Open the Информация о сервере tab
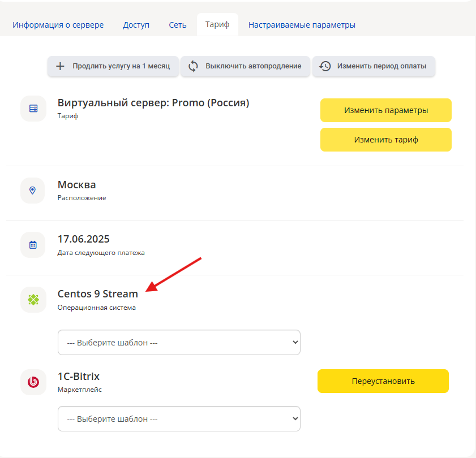This screenshot has height=458, width=476. pyautogui.click(x=58, y=25)
